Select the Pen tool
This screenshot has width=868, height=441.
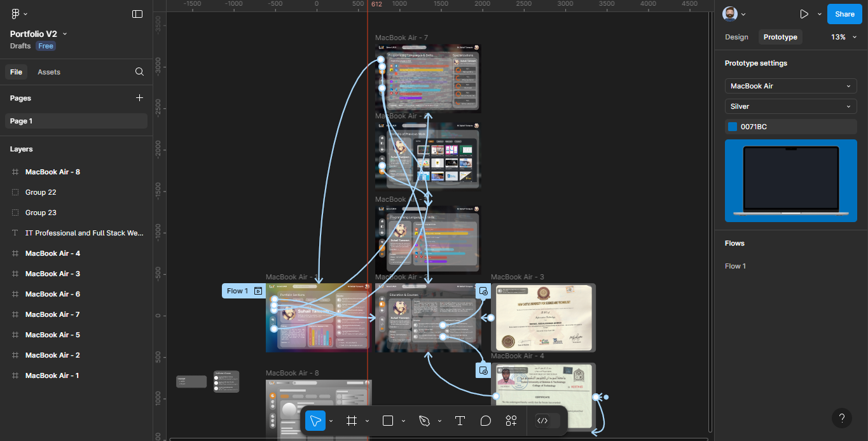coord(424,421)
